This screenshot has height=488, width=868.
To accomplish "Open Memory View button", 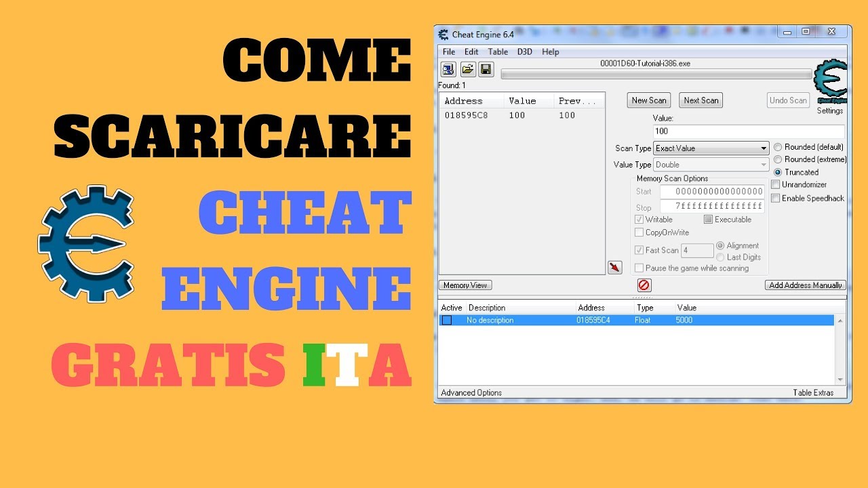I will click(x=465, y=285).
